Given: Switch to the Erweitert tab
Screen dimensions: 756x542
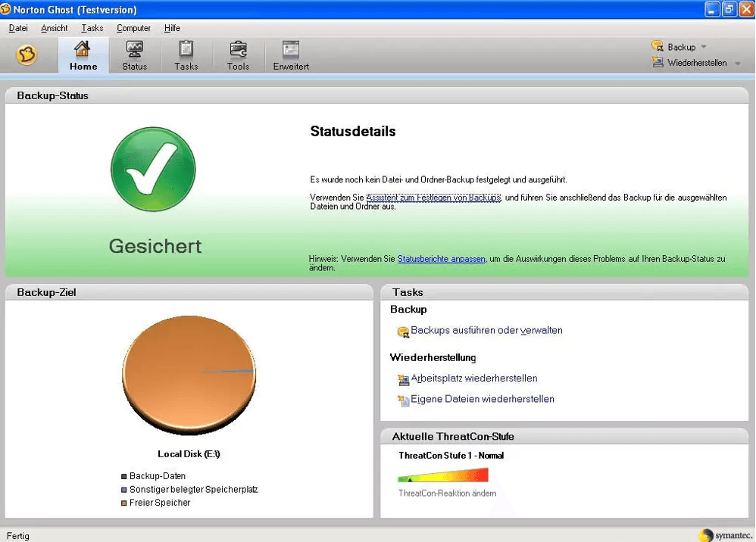Looking at the screenshot, I should [291, 56].
